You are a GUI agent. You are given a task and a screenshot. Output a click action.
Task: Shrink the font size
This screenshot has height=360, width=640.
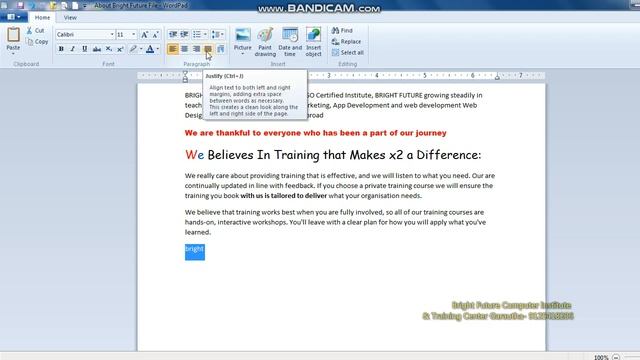coord(155,35)
